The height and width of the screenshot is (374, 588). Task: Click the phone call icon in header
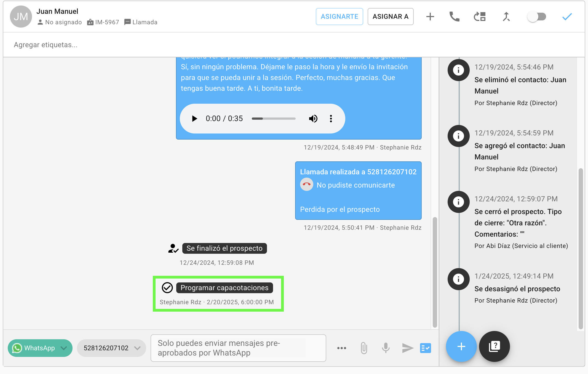tap(454, 17)
